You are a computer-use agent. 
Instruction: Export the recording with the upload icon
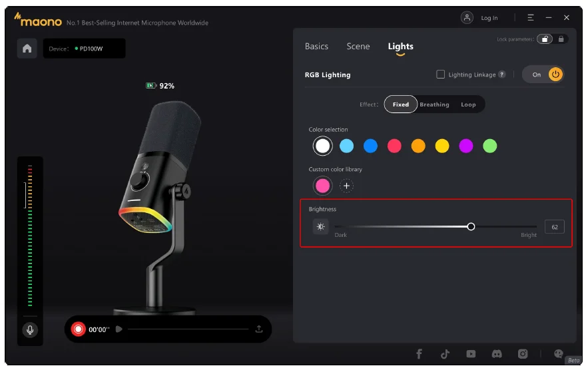click(x=259, y=329)
